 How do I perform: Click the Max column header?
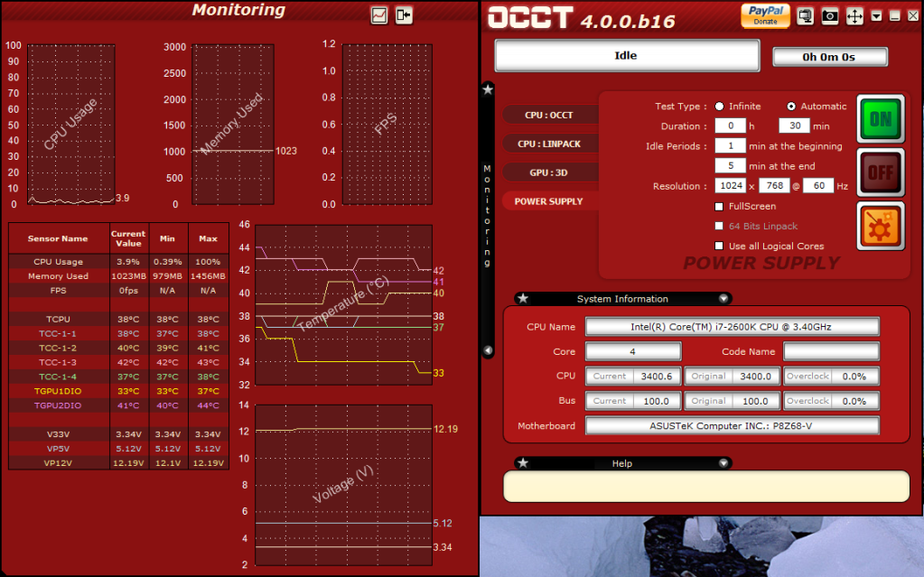(208, 238)
